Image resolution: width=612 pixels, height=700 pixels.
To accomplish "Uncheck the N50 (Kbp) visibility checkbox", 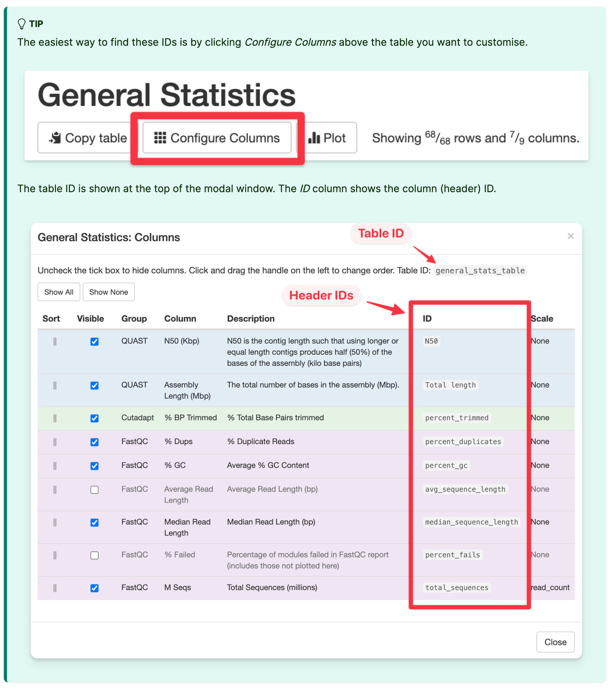I will [x=95, y=341].
